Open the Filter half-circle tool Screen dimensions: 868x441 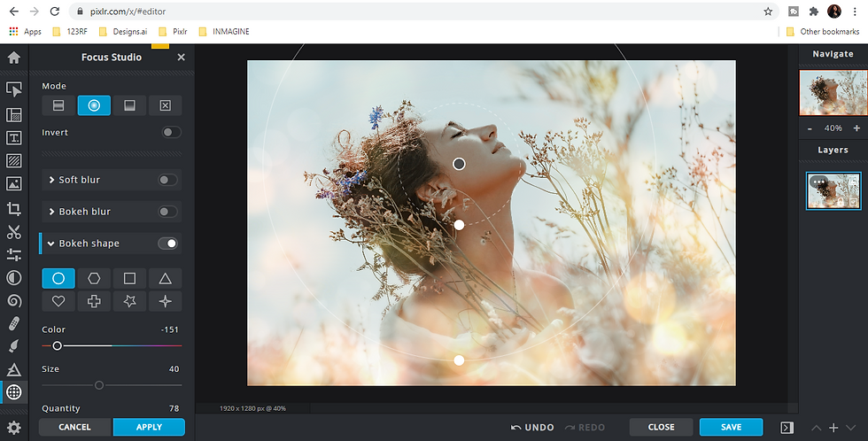(x=14, y=278)
